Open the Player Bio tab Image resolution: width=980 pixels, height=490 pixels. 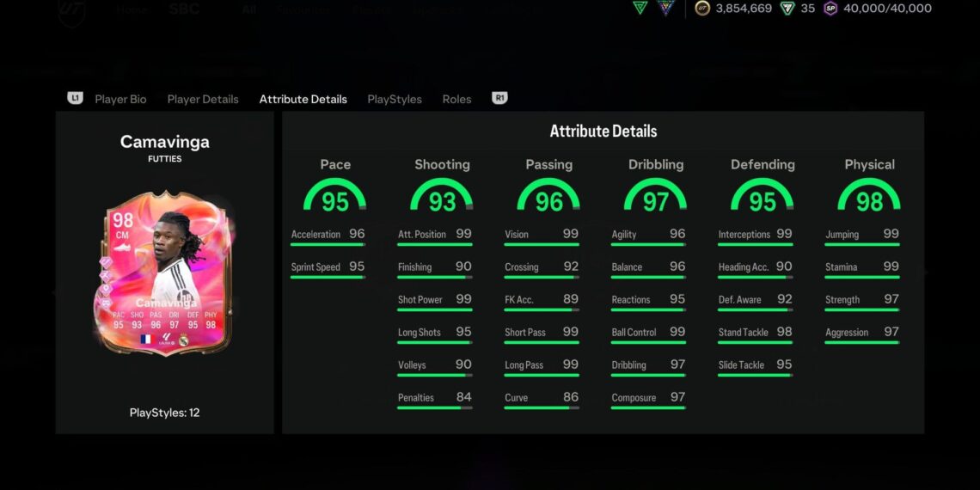click(120, 99)
